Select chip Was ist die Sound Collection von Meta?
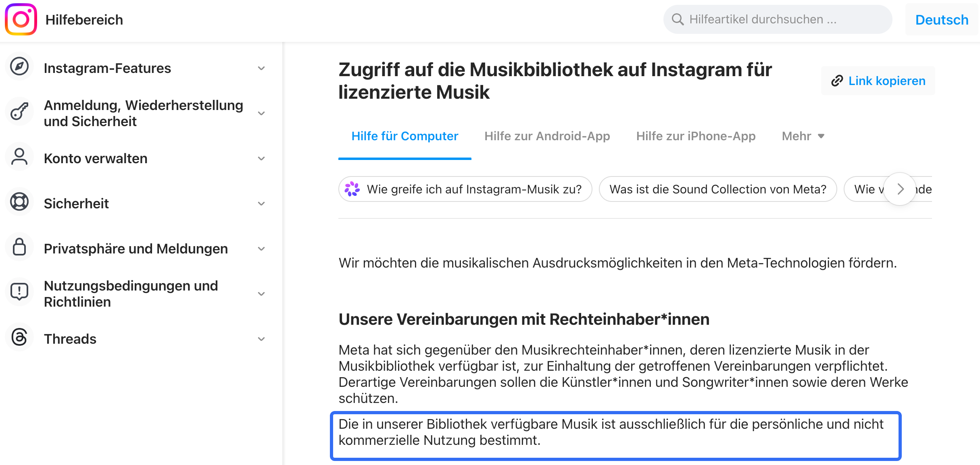 click(x=718, y=189)
